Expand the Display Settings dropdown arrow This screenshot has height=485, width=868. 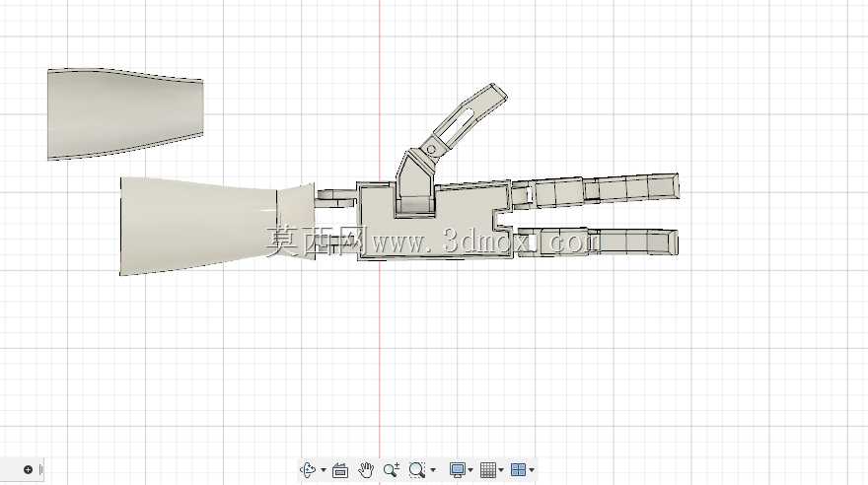[x=470, y=470]
